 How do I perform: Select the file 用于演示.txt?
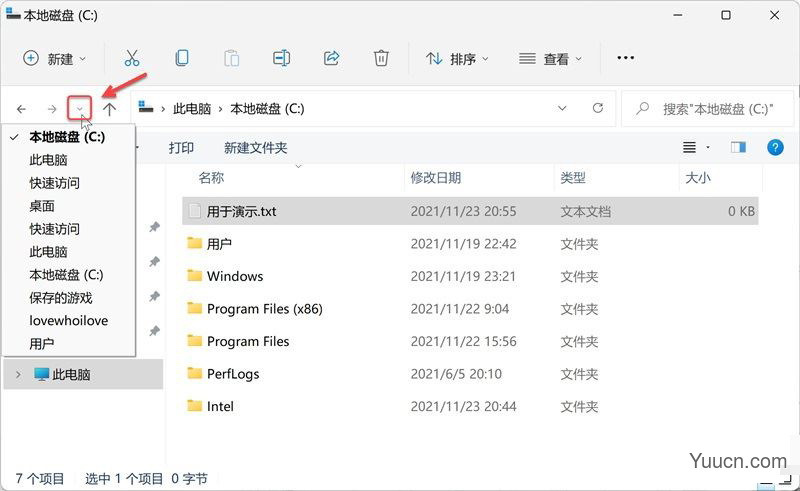(470, 211)
